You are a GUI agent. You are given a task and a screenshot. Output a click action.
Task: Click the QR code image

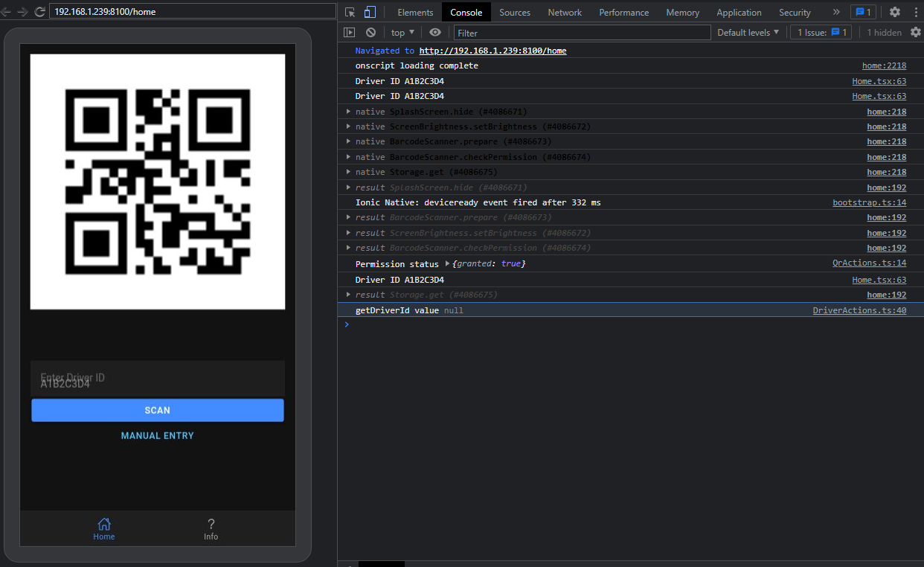pyautogui.click(x=158, y=182)
